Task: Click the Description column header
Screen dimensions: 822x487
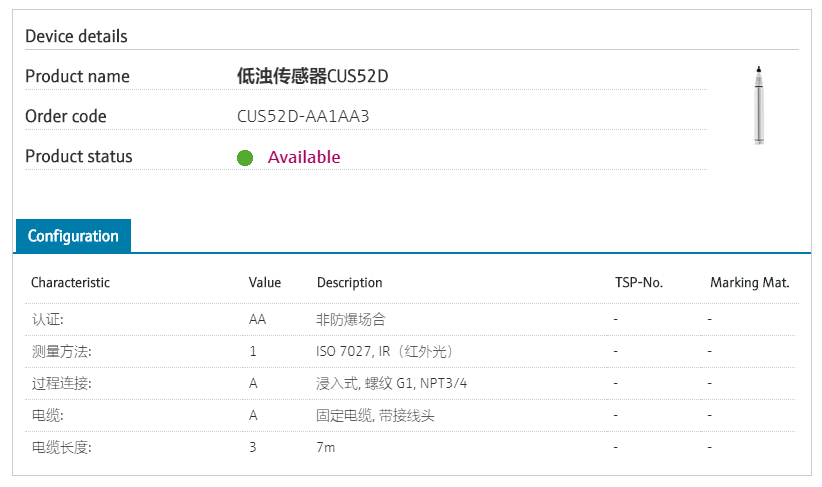Action: [350, 283]
